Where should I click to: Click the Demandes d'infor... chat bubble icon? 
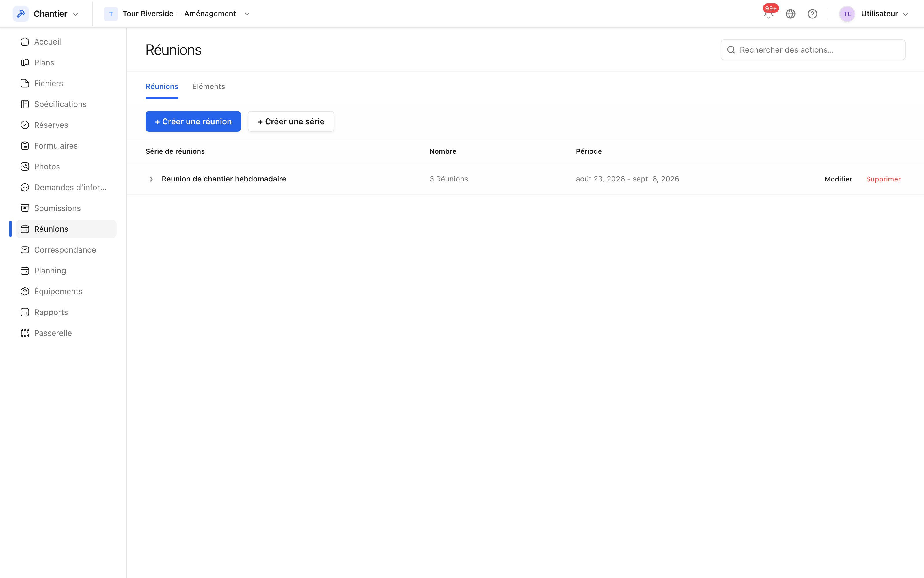pos(25,187)
